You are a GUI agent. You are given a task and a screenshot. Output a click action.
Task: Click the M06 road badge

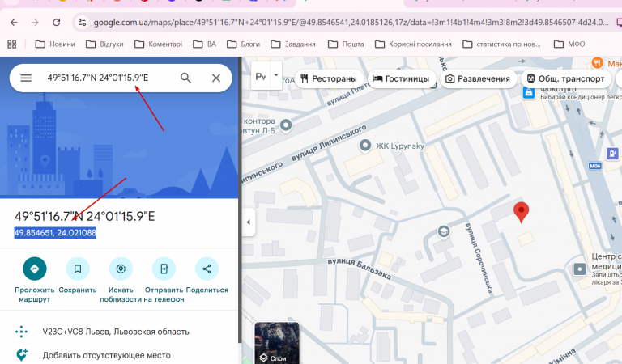594,166
